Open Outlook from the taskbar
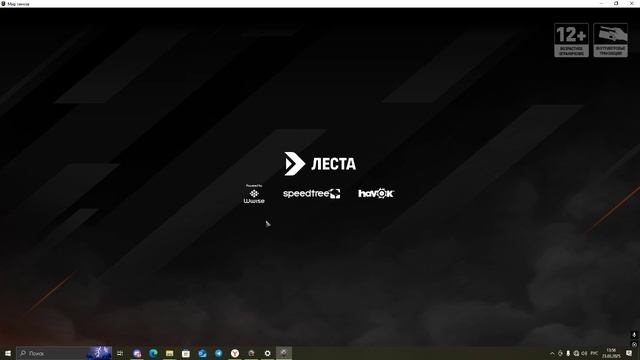The width and height of the screenshot is (640, 360). pos(202,353)
